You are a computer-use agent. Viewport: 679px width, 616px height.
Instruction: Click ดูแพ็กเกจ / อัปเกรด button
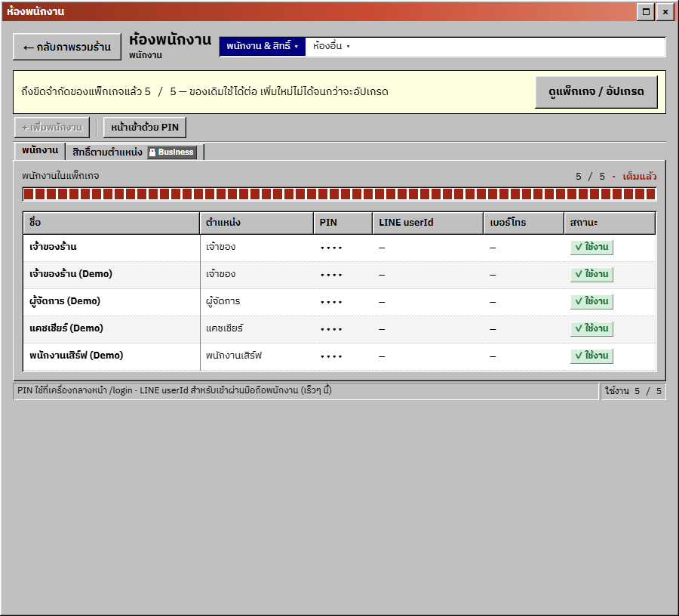pyautogui.click(x=596, y=92)
